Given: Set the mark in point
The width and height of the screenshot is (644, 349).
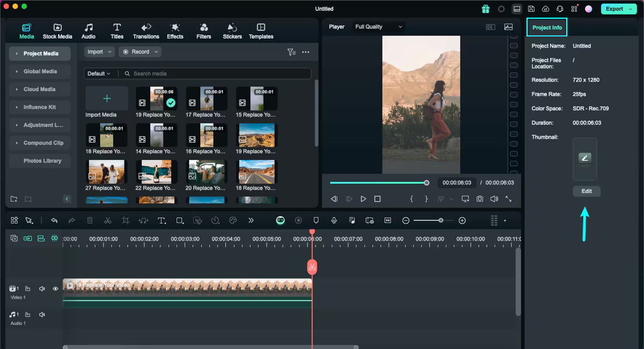Looking at the screenshot, I should [412, 199].
